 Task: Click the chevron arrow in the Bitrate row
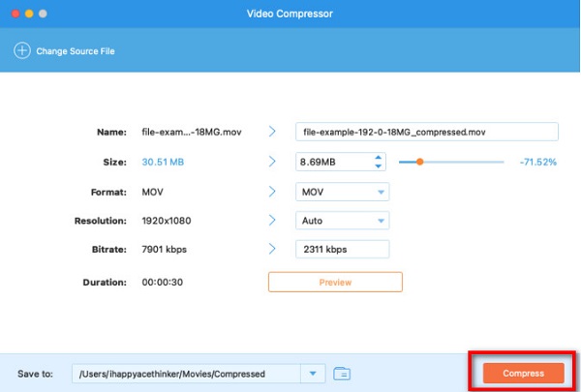click(x=272, y=249)
